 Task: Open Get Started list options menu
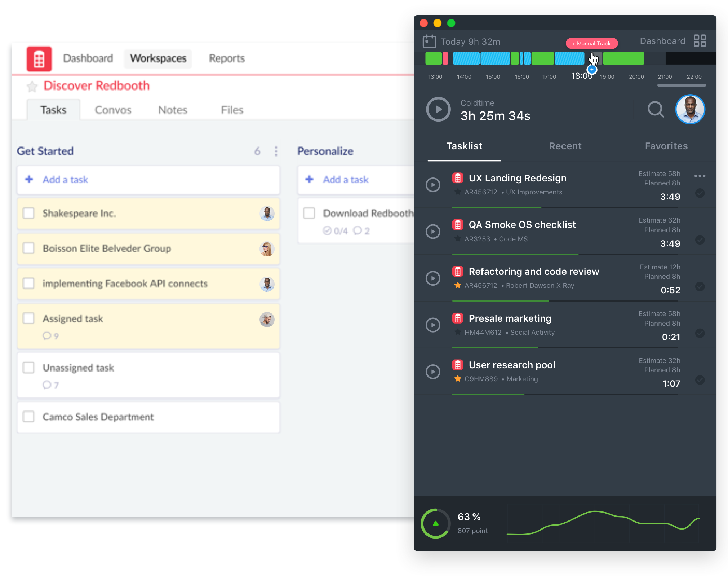coord(276,151)
